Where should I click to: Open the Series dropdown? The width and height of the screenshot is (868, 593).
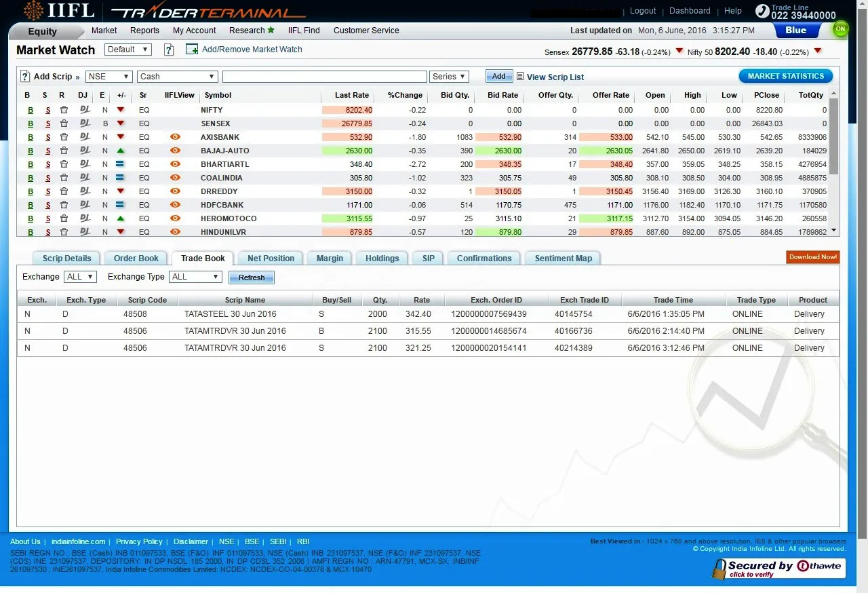tap(449, 77)
